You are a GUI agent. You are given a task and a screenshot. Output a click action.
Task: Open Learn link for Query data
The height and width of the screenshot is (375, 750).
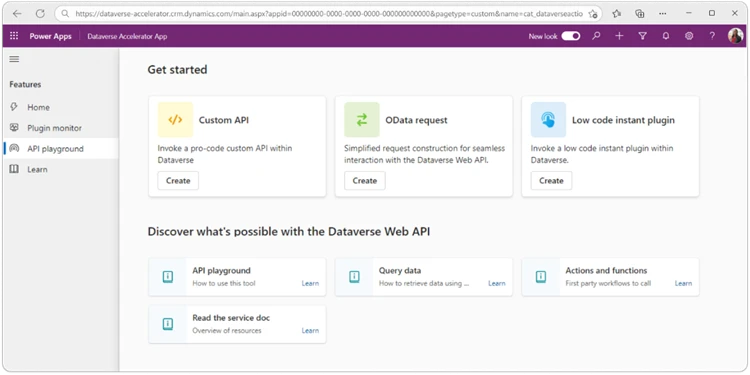(496, 283)
